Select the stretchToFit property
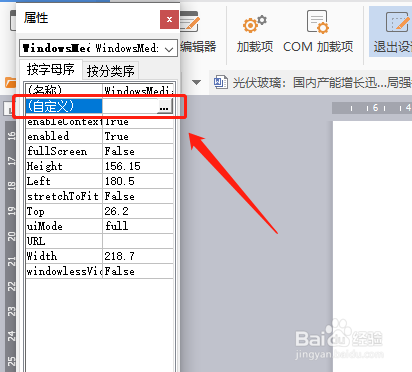The width and height of the screenshot is (412, 372). [64, 196]
